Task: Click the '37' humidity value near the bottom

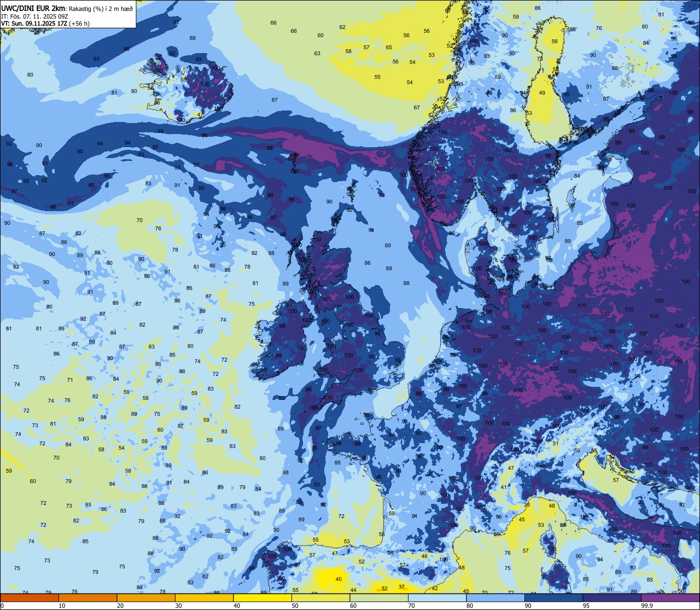Action: coord(401,586)
